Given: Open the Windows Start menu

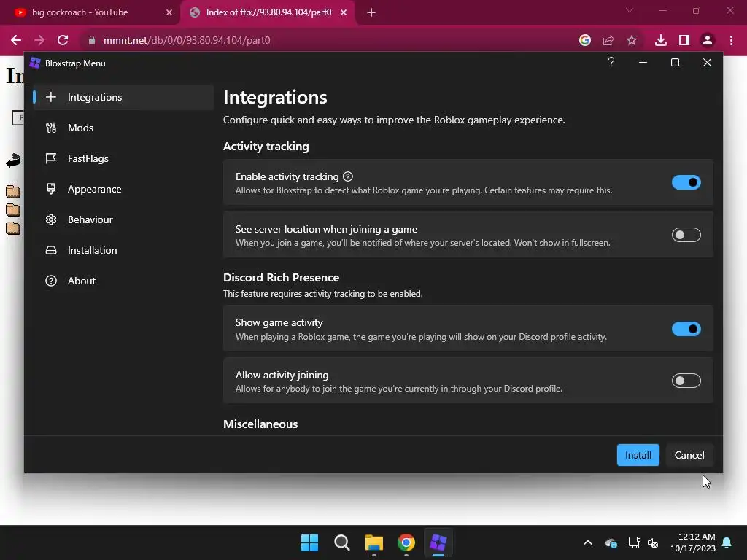Looking at the screenshot, I should (x=309, y=542).
